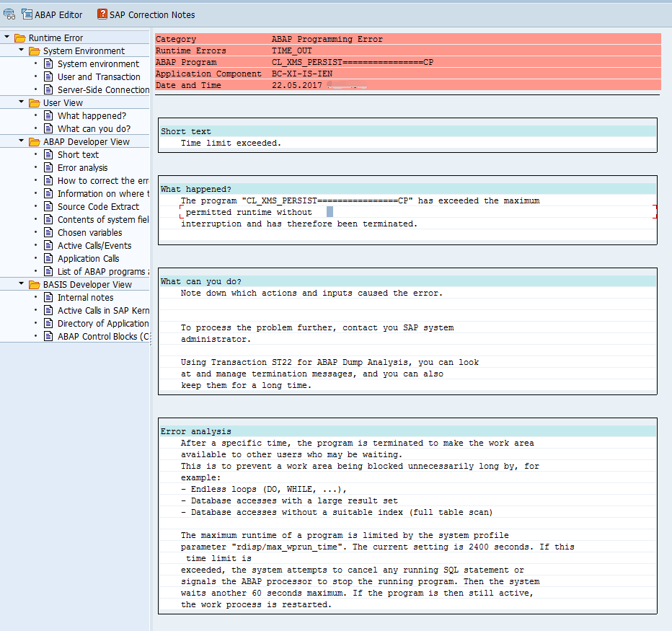Collapse the Runtime Error root node

tap(7, 37)
